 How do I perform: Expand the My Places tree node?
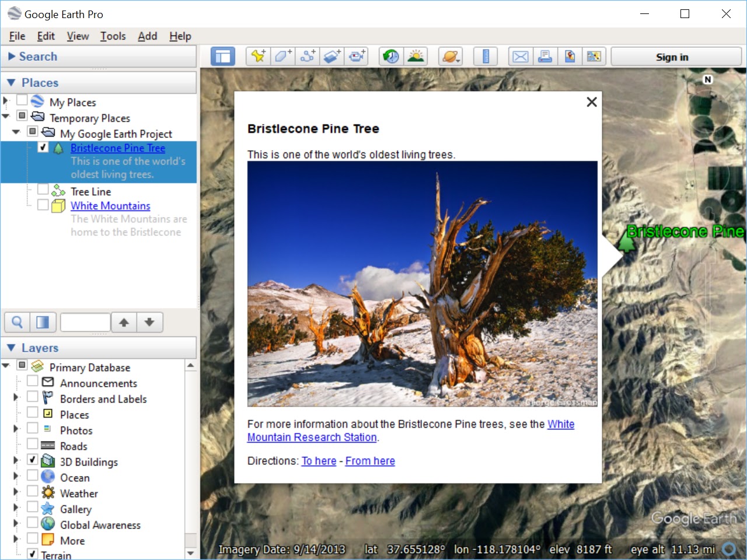(6, 101)
